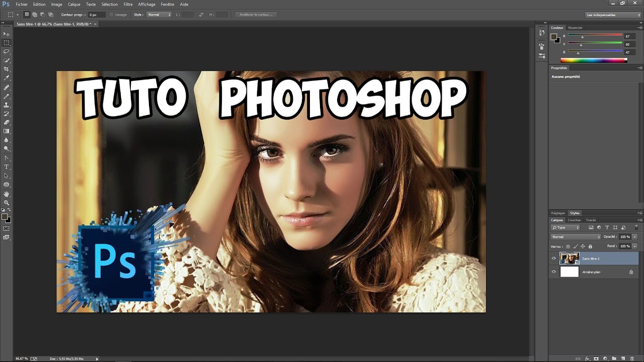Open the layer blend mode dropdown
The height and width of the screenshot is (362, 644).
coord(576,237)
